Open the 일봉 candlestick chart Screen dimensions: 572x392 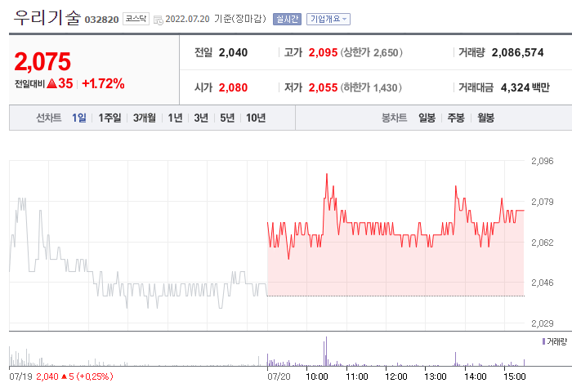coord(427,118)
